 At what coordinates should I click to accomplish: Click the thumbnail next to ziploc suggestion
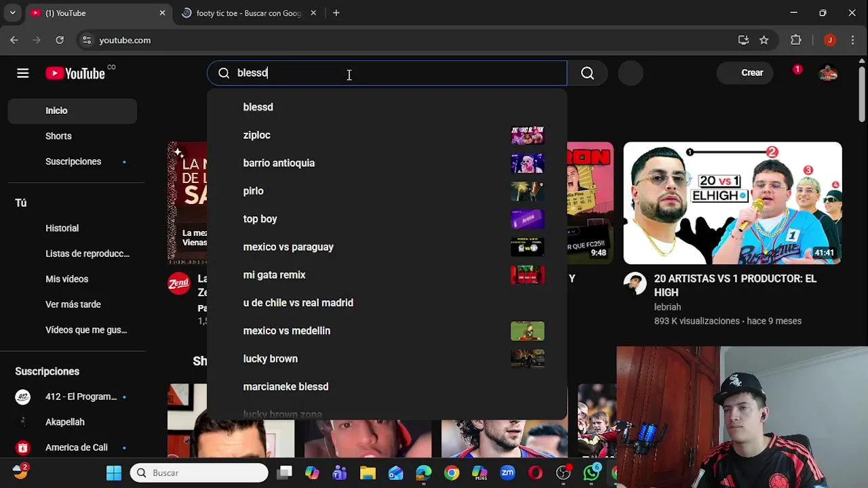[528, 135]
